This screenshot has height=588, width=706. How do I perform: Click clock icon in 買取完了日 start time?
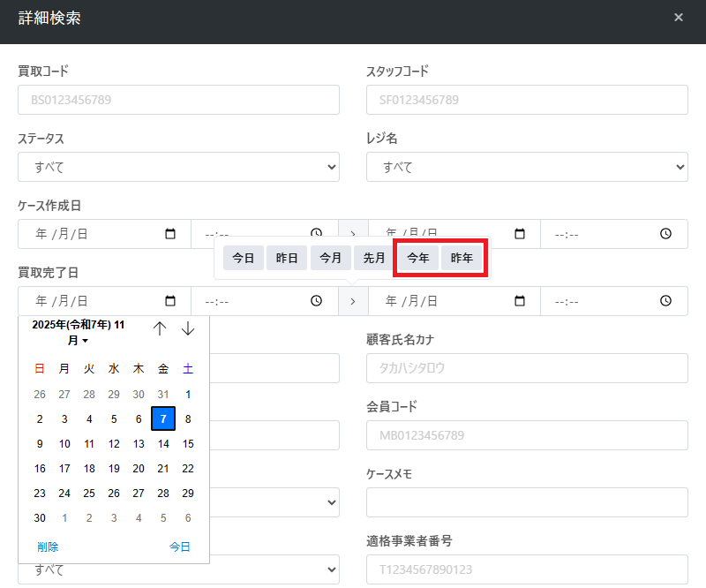(x=317, y=301)
